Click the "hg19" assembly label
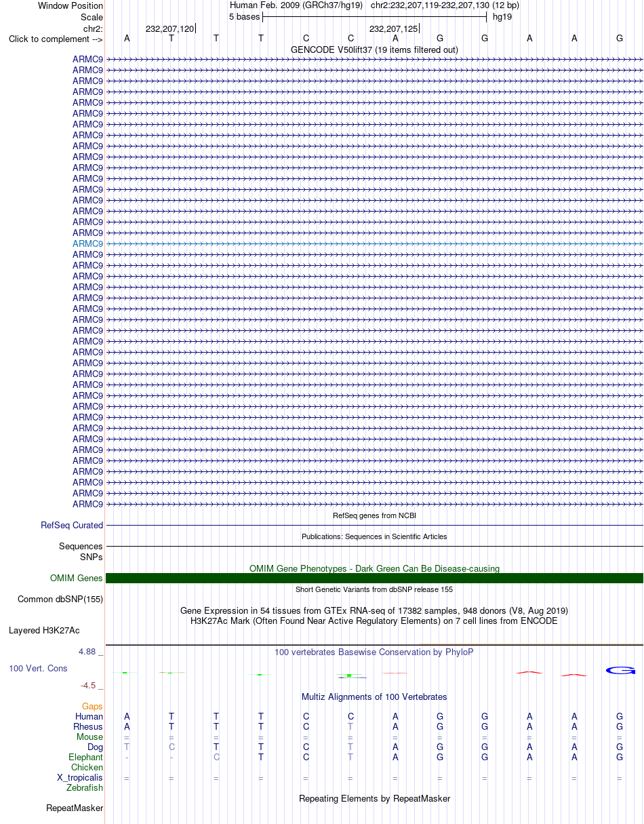Viewport: 644px width, 824px height. [502, 16]
